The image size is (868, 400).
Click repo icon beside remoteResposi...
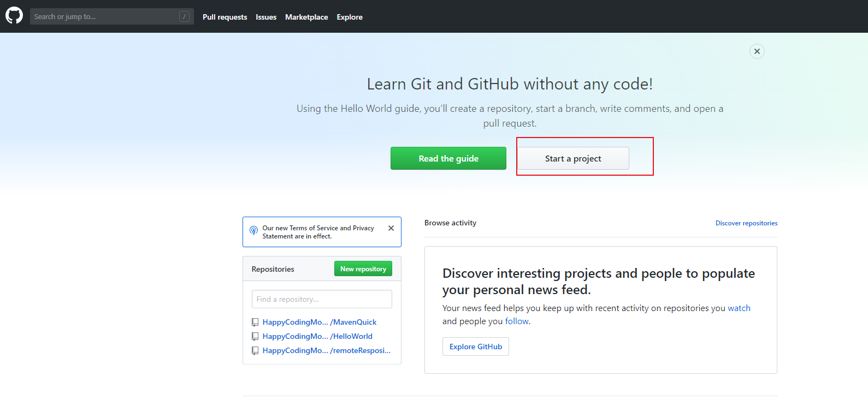pos(255,351)
